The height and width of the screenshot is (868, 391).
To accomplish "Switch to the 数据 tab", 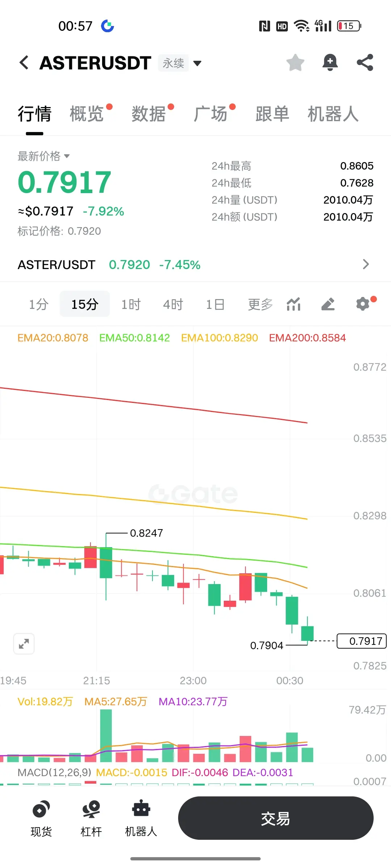I will click(148, 114).
